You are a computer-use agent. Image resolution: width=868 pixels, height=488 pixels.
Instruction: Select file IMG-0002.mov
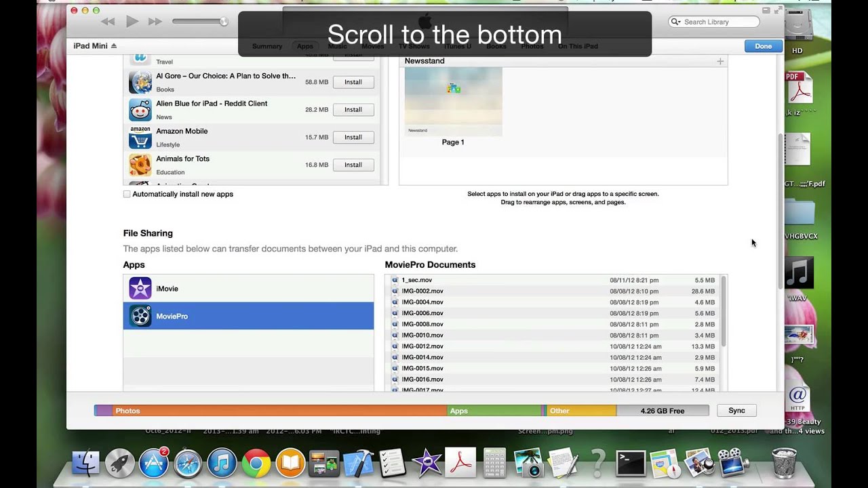(x=555, y=291)
